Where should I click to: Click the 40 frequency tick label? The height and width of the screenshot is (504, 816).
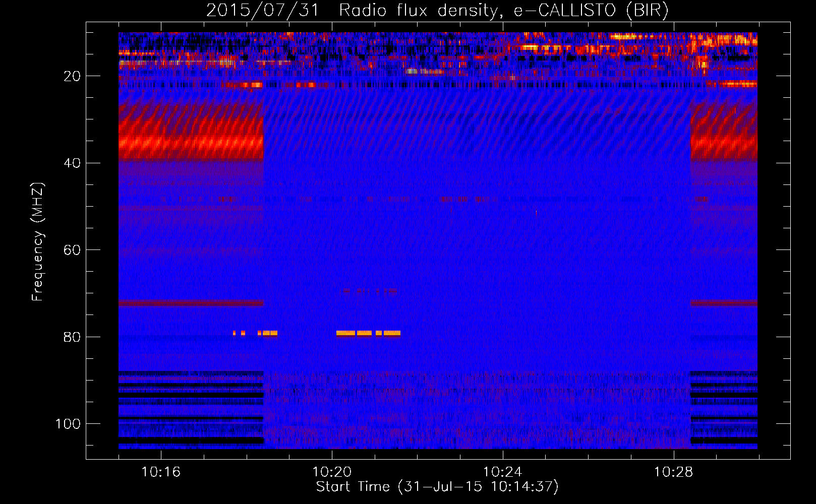click(x=73, y=163)
